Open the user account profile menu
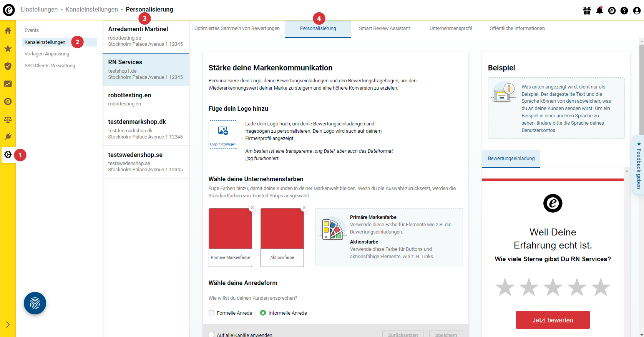This screenshot has height=337, width=644. click(x=637, y=10)
